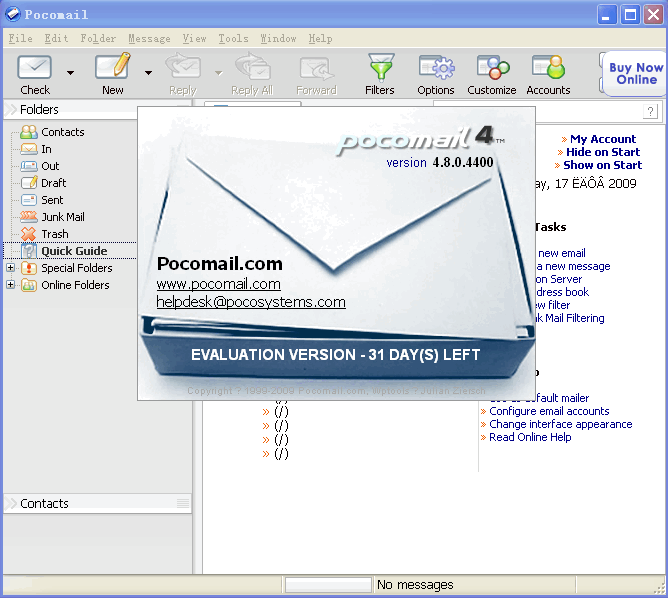
Task: Click the Reply toolbar icon
Action: pyautogui.click(x=183, y=66)
